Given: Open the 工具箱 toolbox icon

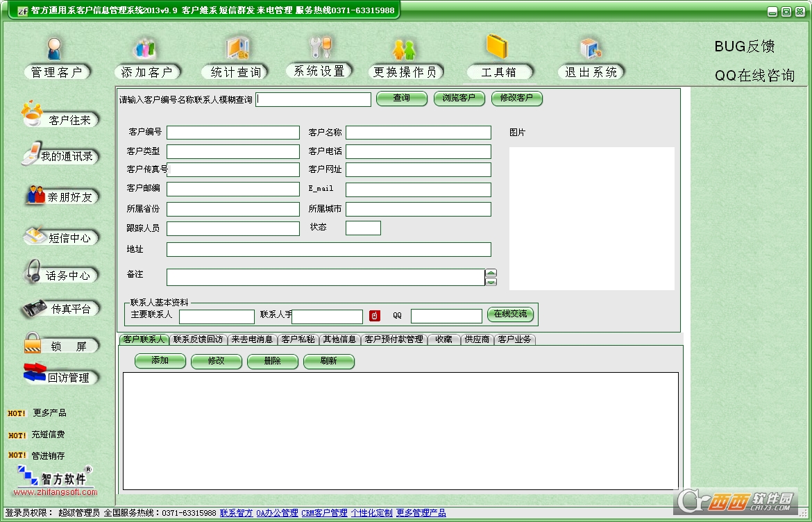Looking at the screenshot, I should pos(498,49).
